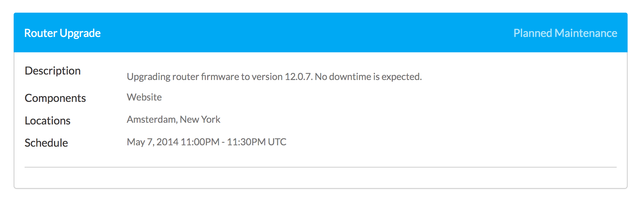Click the New York location text

(200, 119)
